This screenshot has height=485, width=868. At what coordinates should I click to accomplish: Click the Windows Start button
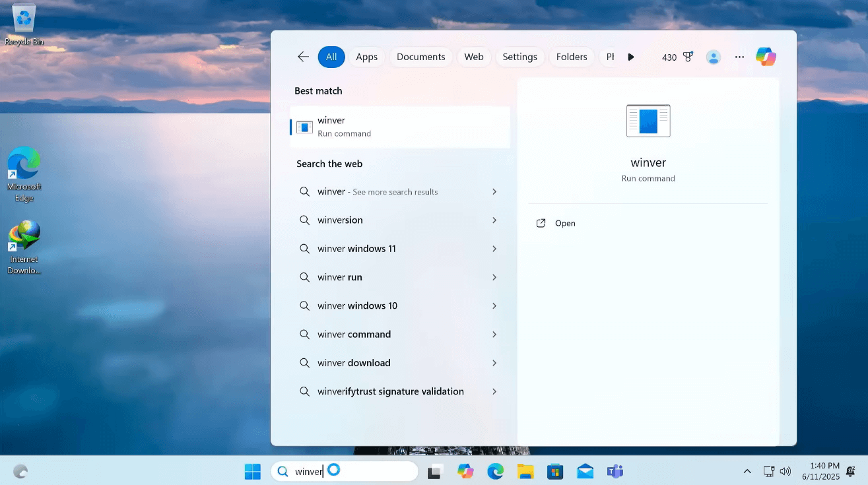coord(252,471)
